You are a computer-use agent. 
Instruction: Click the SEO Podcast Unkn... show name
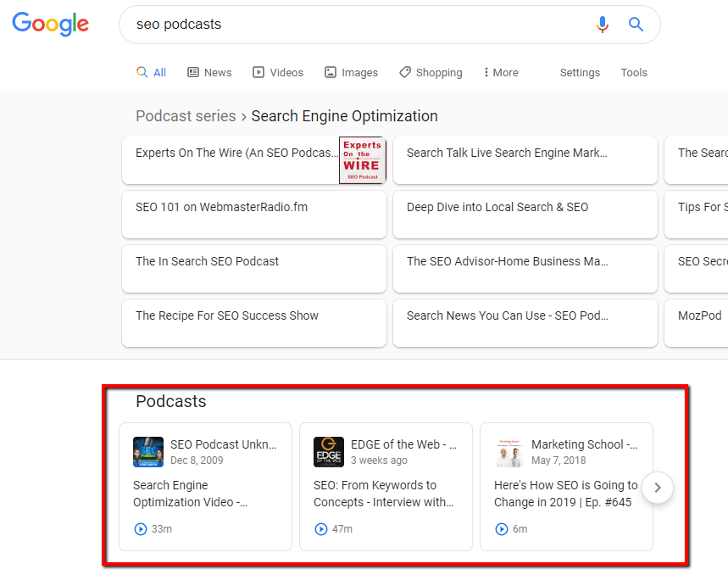pos(224,444)
